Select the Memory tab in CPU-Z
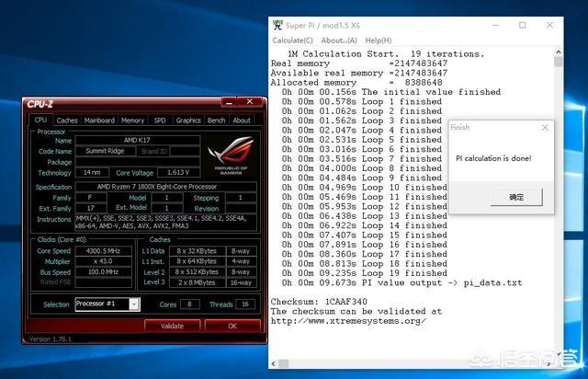This screenshot has height=379, width=588. 132,121
